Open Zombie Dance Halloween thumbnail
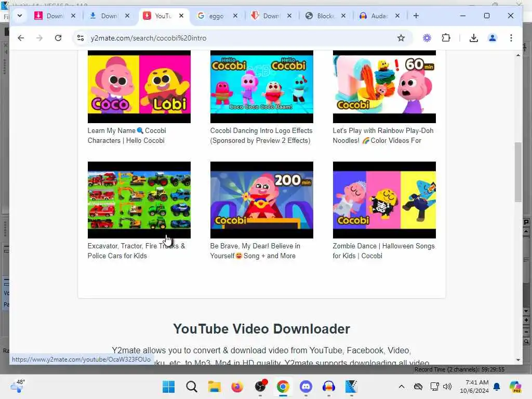The image size is (532, 399). coord(384,200)
